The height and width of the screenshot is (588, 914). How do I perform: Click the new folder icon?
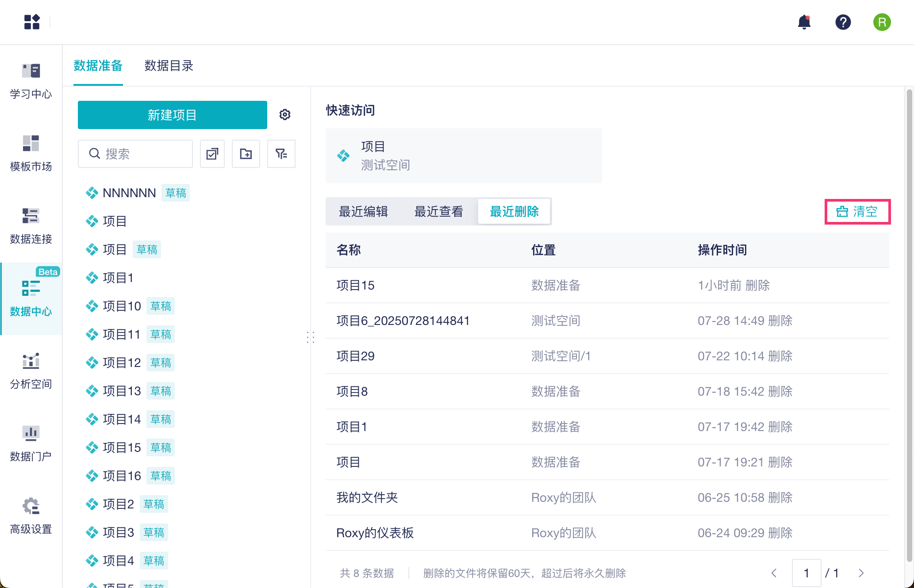[246, 154]
